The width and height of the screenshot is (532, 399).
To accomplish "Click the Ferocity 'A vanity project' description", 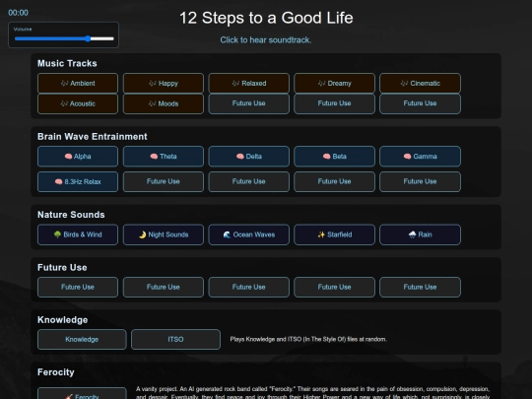I will (313, 392).
